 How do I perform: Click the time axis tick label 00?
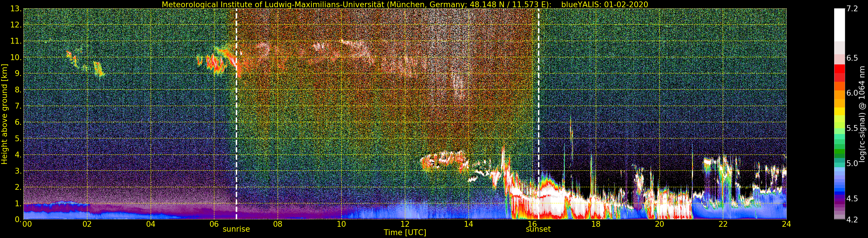(x=27, y=224)
